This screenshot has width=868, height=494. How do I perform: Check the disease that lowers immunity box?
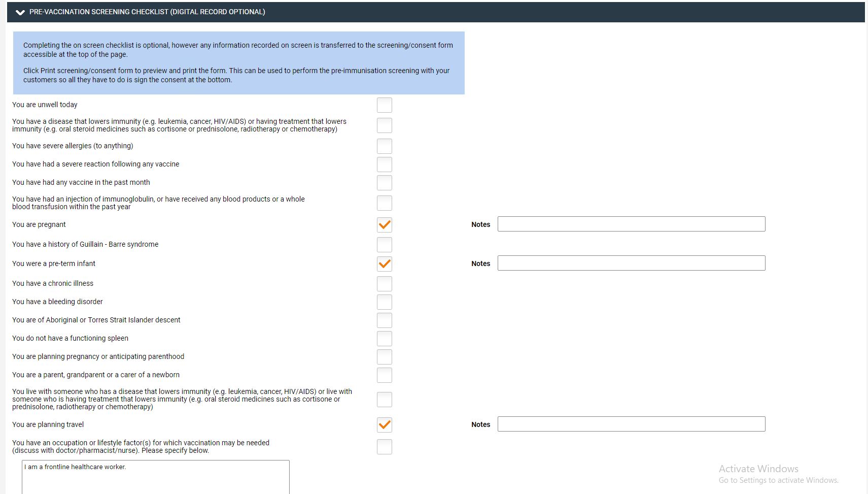pyautogui.click(x=385, y=125)
